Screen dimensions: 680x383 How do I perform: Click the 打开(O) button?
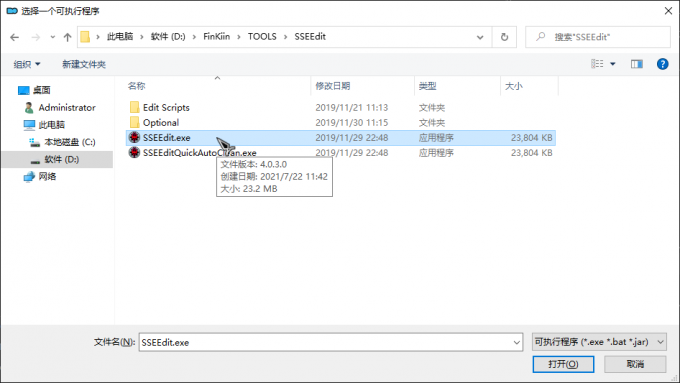tap(563, 364)
